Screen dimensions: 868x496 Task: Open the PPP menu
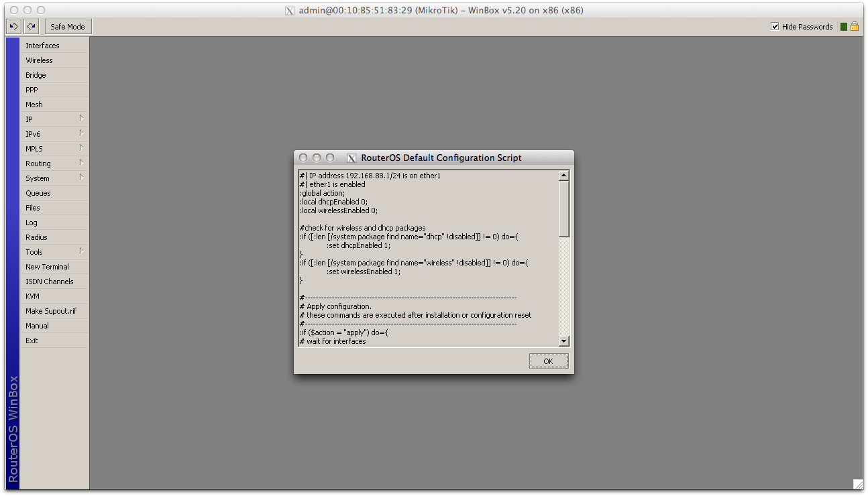54,90
